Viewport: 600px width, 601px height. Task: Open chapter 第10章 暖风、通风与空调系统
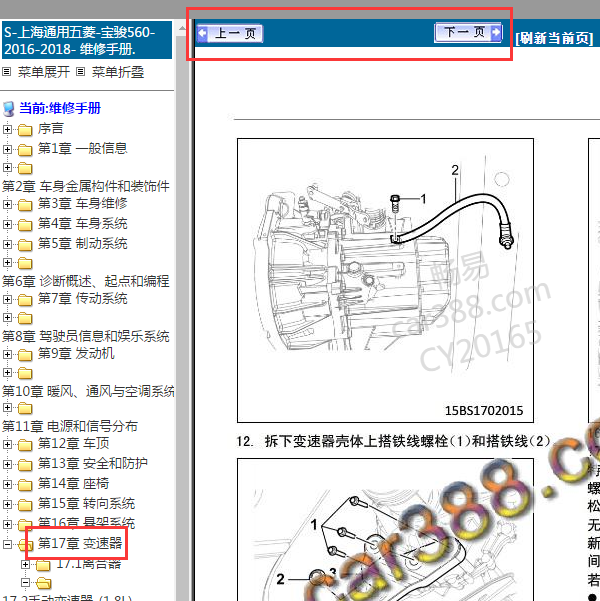click(x=88, y=392)
